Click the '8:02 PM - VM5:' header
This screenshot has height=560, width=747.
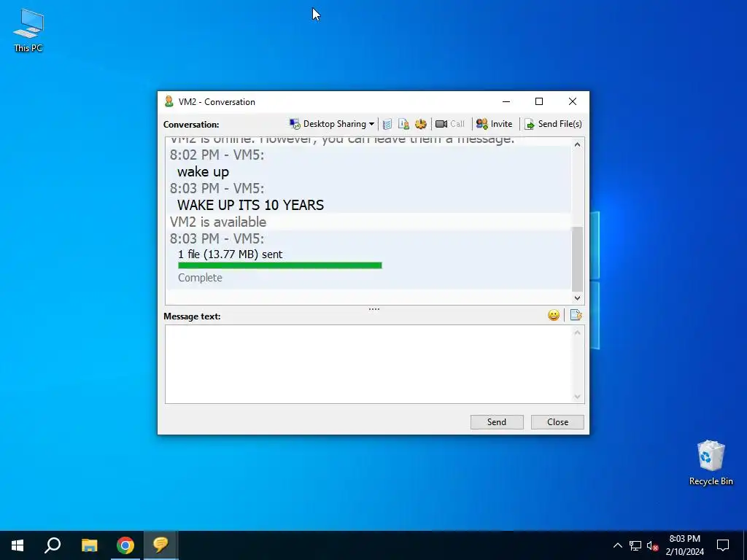217,155
